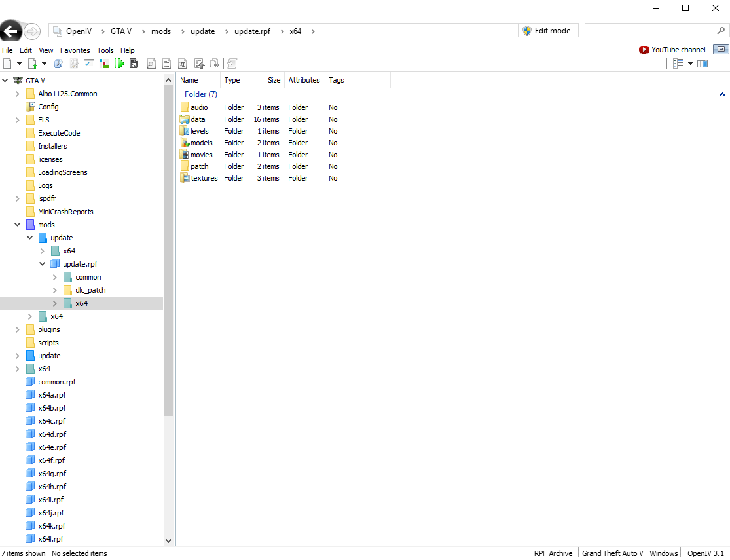Click the green play arrow toolbar icon
Viewport: 730px width, 560px height.
click(x=120, y=64)
